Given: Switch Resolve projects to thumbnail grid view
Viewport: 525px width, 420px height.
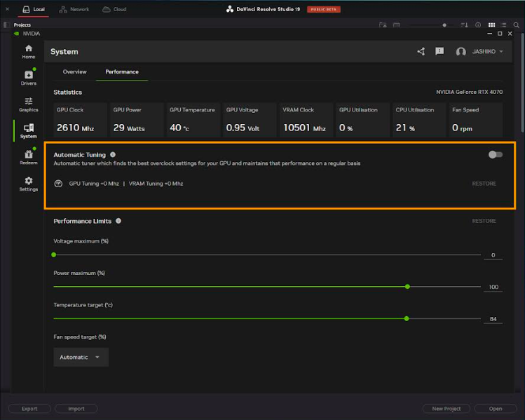Looking at the screenshot, I should [491, 25].
